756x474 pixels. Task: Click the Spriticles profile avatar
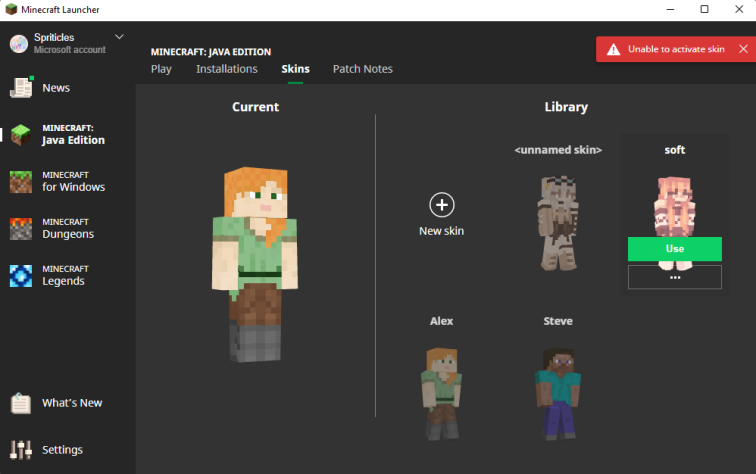(19, 43)
